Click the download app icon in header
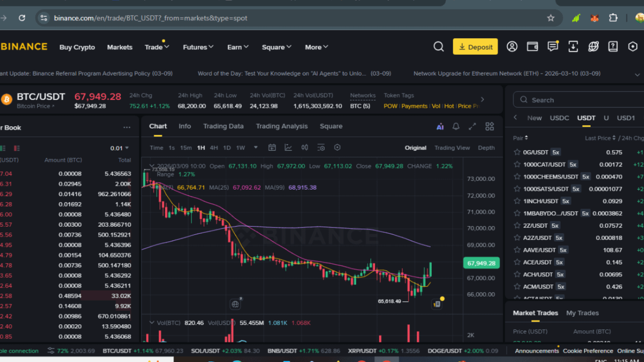 click(x=573, y=47)
